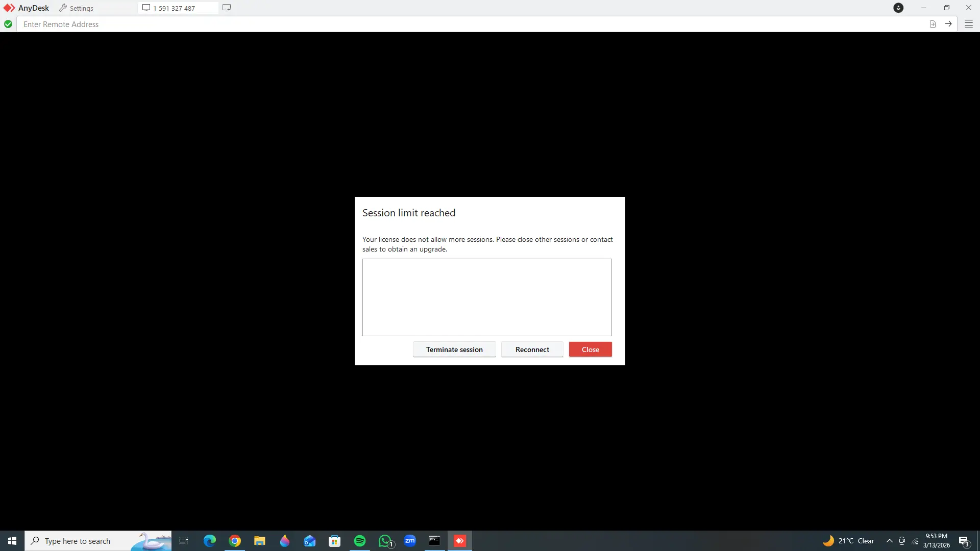The width and height of the screenshot is (980, 551).
Task: Click the Terminate session button
Action: (x=454, y=349)
